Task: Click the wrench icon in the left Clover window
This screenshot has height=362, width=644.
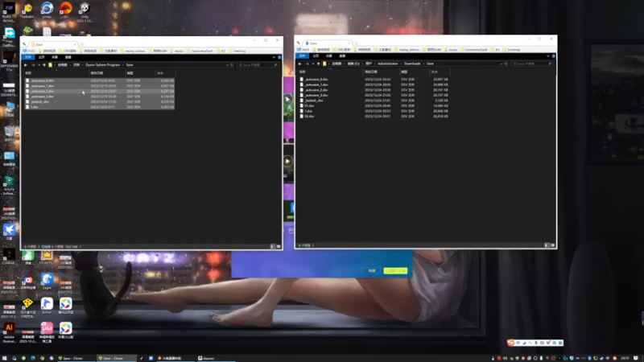Action: pos(24,44)
